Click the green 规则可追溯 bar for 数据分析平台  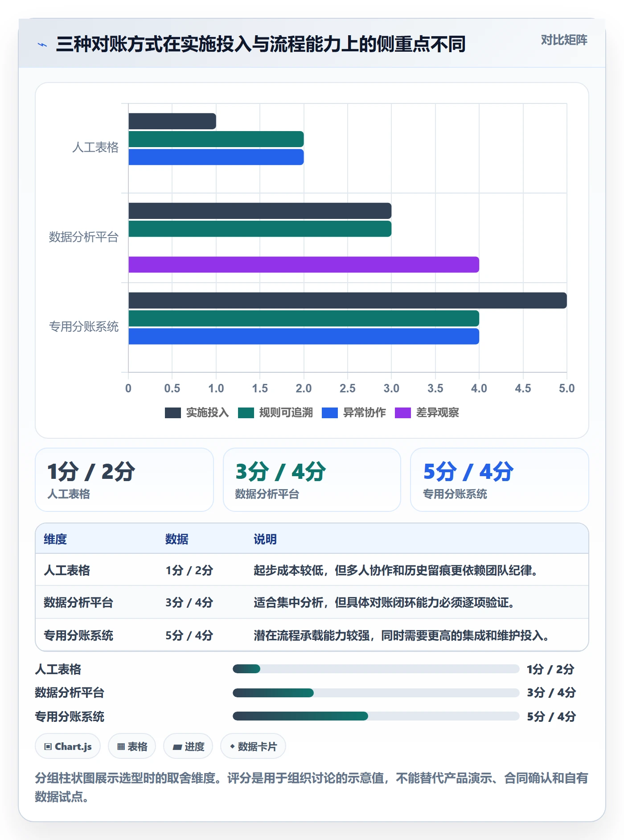(260, 229)
